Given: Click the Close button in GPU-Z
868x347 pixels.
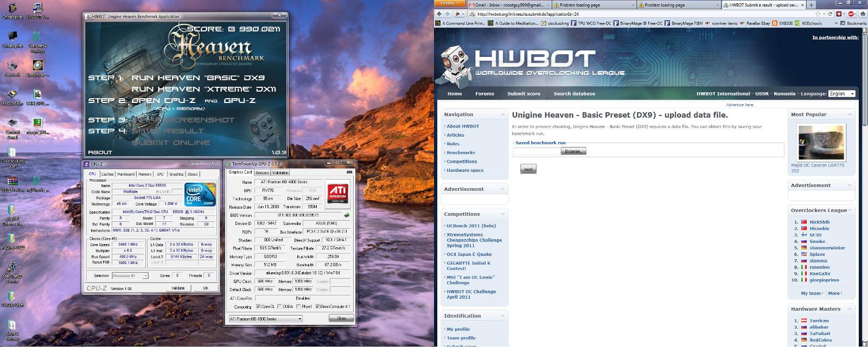Looking at the screenshot, I should pyautogui.click(x=342, y=319).
